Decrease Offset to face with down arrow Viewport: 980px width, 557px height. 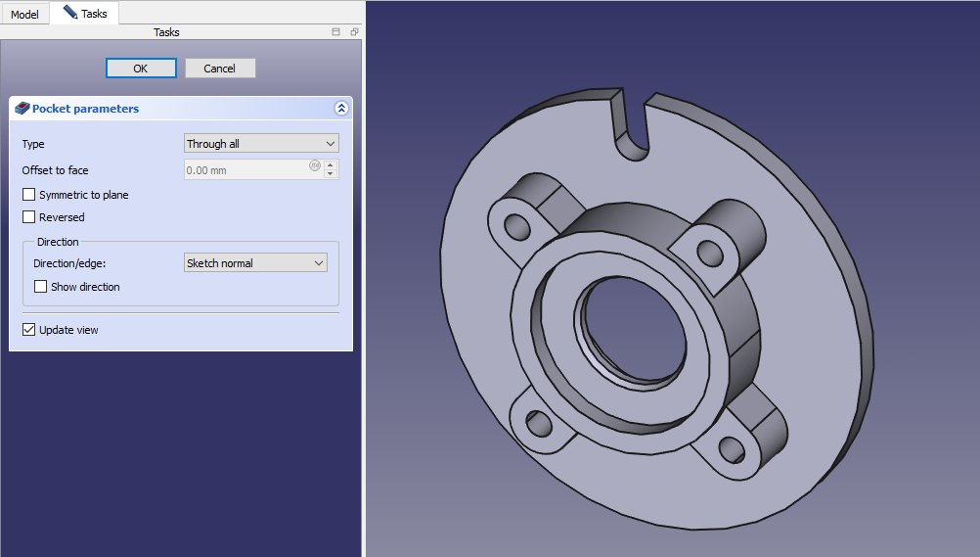tap(331, 174)
